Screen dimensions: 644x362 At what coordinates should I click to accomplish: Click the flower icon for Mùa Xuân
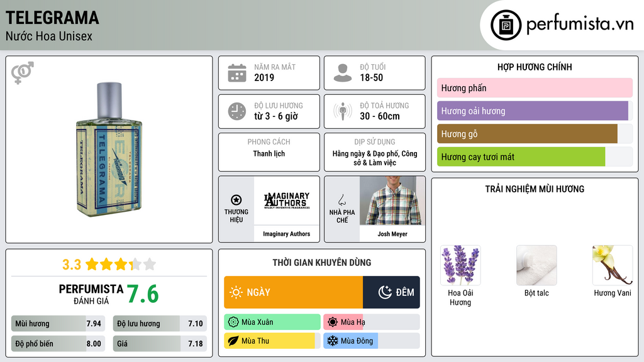[233, 322]
